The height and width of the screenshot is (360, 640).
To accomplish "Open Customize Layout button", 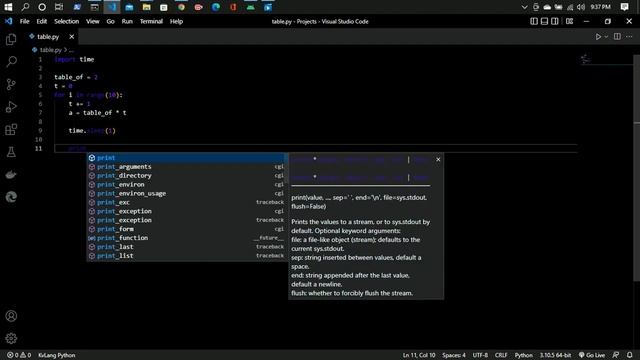I will coord(569,21).
